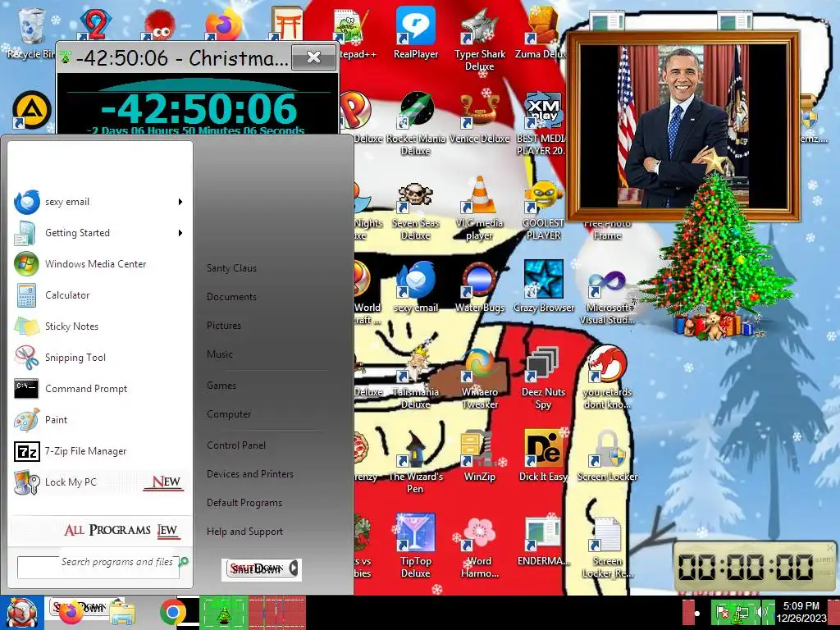Open COOLEST PLAYER desktop icon

543,212
